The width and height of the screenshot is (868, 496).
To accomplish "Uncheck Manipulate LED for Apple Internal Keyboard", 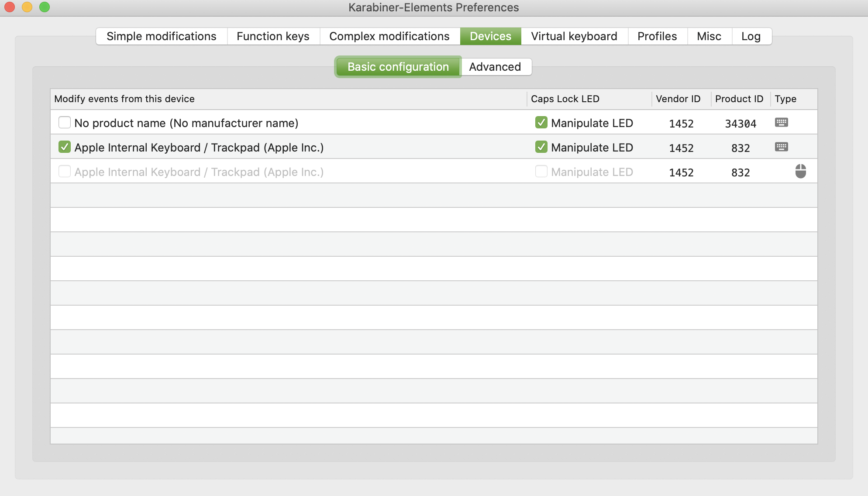I will coord(541,147).
